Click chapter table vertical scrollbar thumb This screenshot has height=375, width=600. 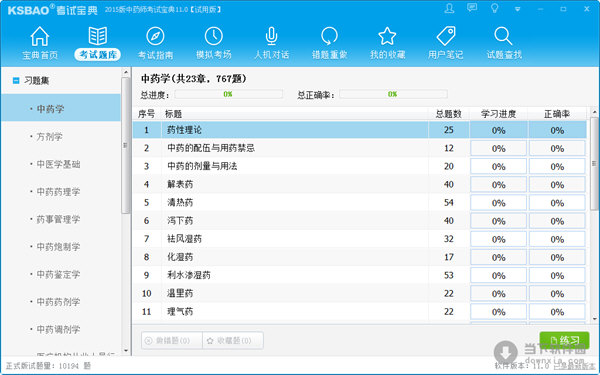pyautogui.click(x=594, y=164)
